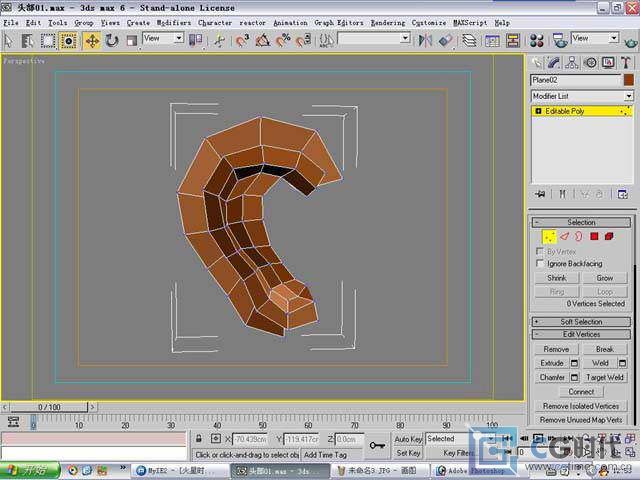Open reference coordinate system View dropdown
This screenshot has width=640, height=480.
click(x=163, y=39)
